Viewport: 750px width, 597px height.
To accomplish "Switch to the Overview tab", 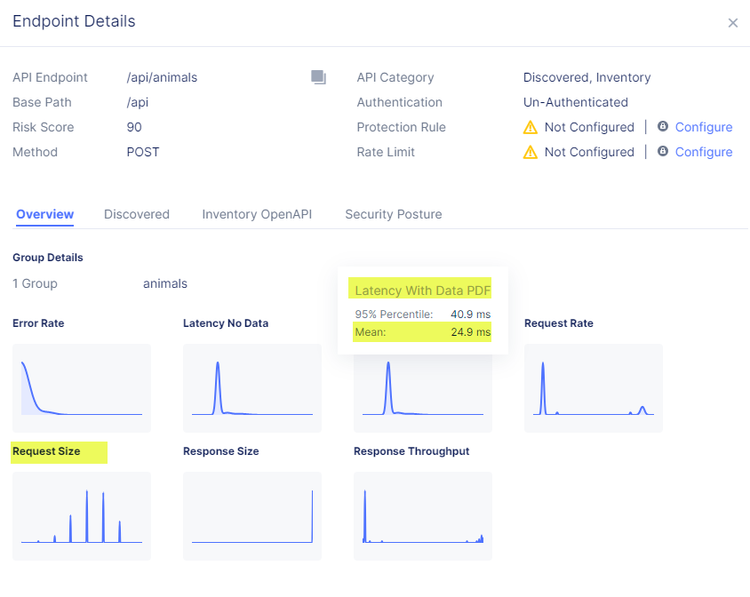I will pyautogui.click(x=45, y=214).
